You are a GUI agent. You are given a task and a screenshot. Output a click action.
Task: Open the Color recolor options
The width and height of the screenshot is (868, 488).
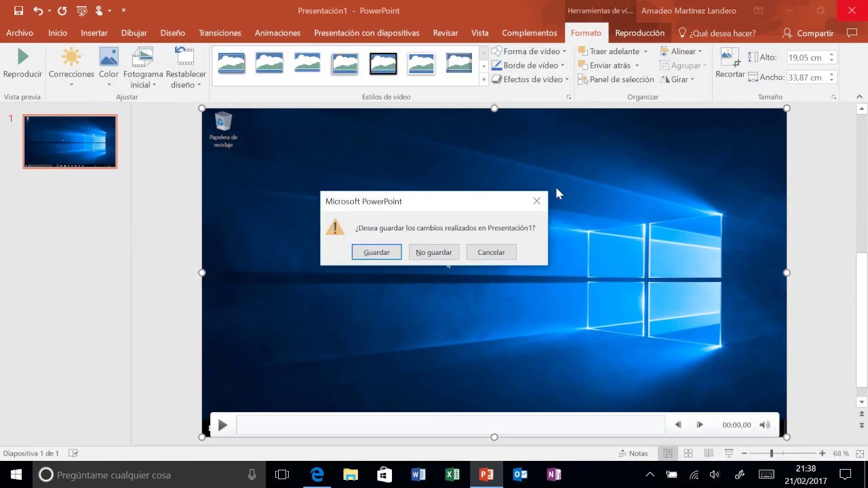[108, 68]
